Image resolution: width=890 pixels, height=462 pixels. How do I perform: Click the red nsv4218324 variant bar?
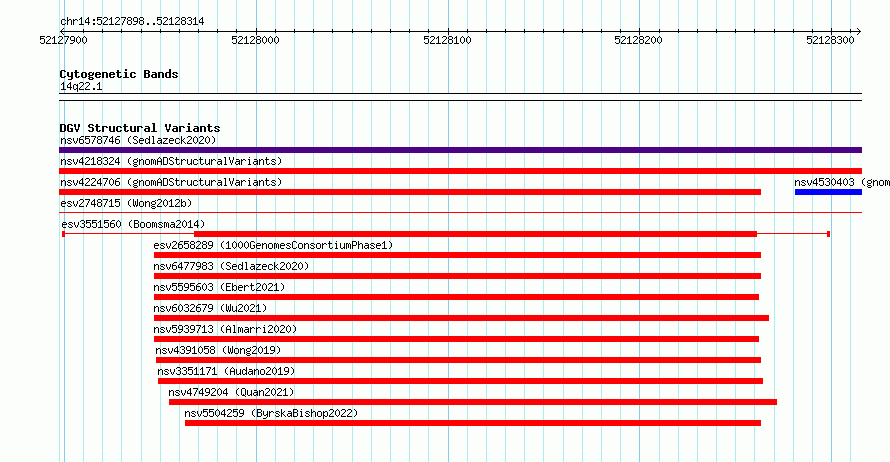(x=460, y=171)
